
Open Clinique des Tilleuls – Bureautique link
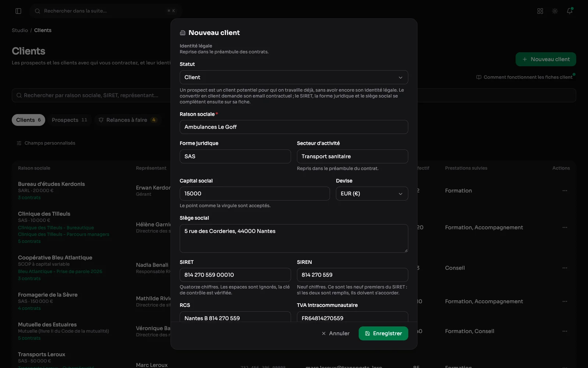pos(56,228)
